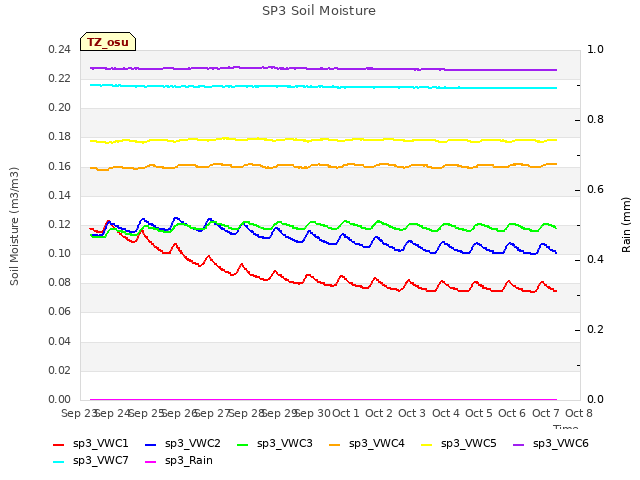Click the Sep 30 date tick label
The width and height of the screenshot is (640, 480).
(313, 413)
